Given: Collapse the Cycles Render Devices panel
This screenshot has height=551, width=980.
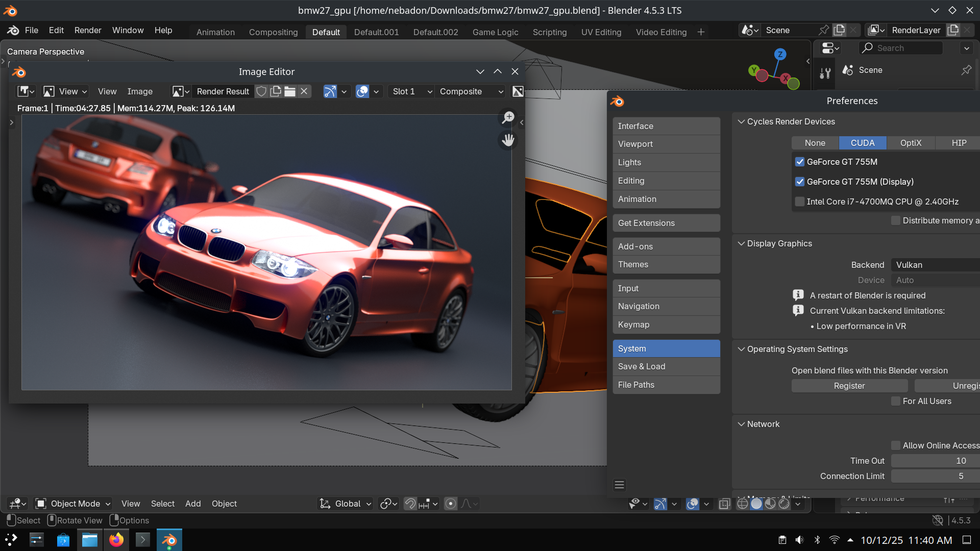Looking at the screenshot, I should (741, 121).
